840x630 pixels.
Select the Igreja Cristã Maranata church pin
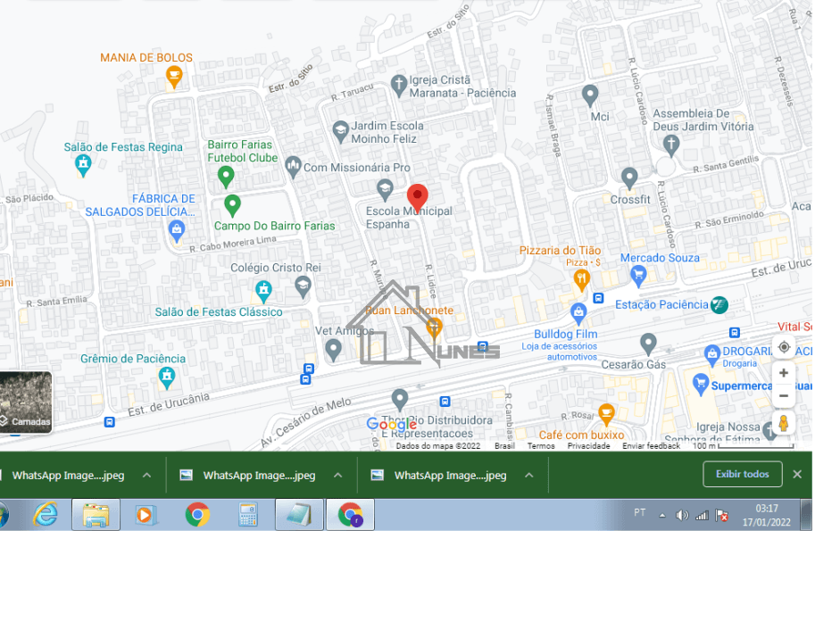pyautogui.click(x=398, y=85)
